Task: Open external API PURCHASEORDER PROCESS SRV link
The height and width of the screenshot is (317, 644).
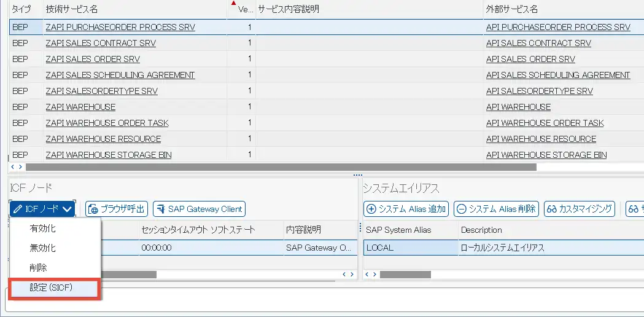Action: pyautogui.click(x=558, y=27)
